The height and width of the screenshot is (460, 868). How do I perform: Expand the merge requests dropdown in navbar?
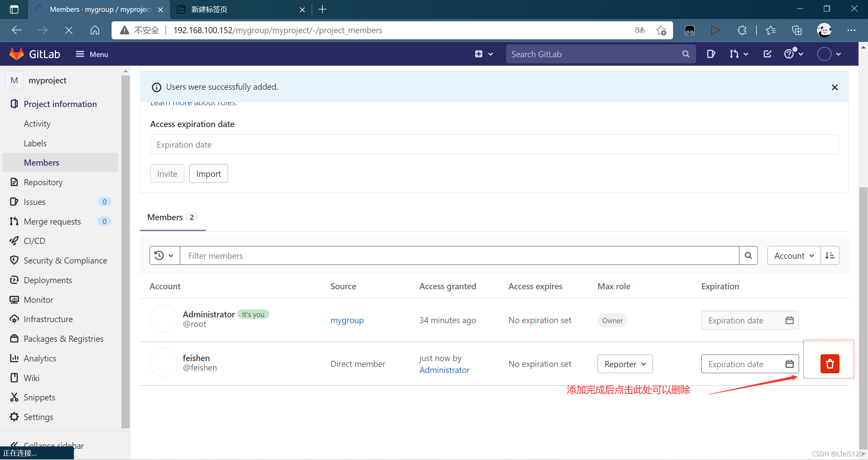739,54
